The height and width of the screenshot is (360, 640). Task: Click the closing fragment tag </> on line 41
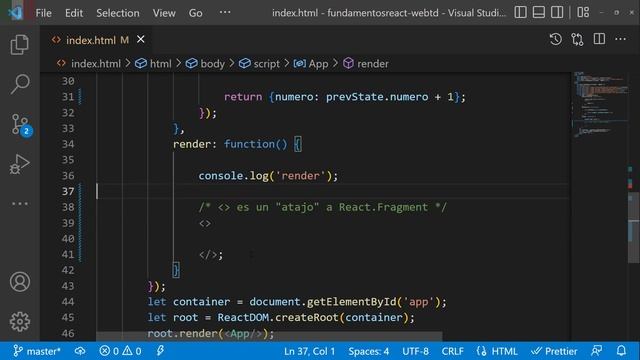coord(208,255)
